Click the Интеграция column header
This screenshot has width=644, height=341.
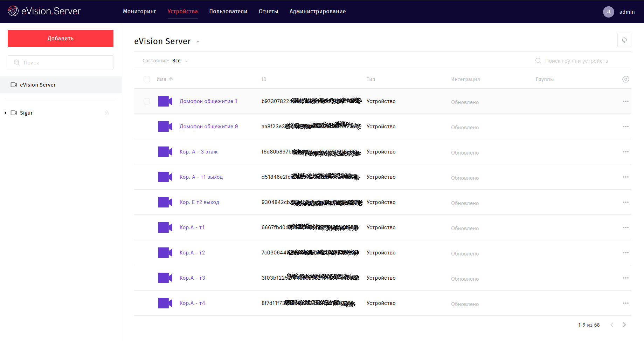tap(465, 79)
